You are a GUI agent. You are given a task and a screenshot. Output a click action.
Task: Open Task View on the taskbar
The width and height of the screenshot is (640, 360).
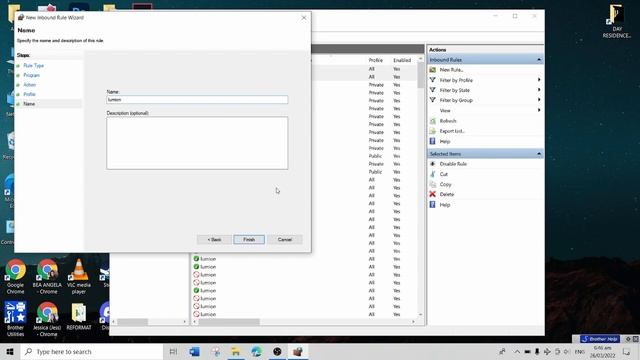point(173,351)
